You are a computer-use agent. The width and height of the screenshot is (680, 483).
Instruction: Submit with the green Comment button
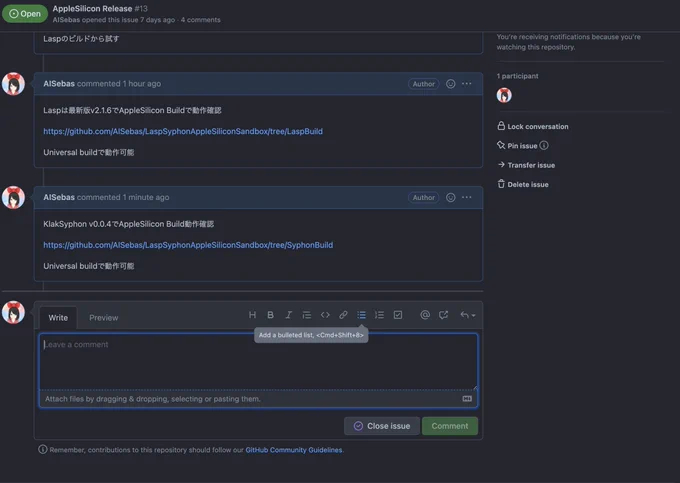pyautogui.click(x=450, y=426)
